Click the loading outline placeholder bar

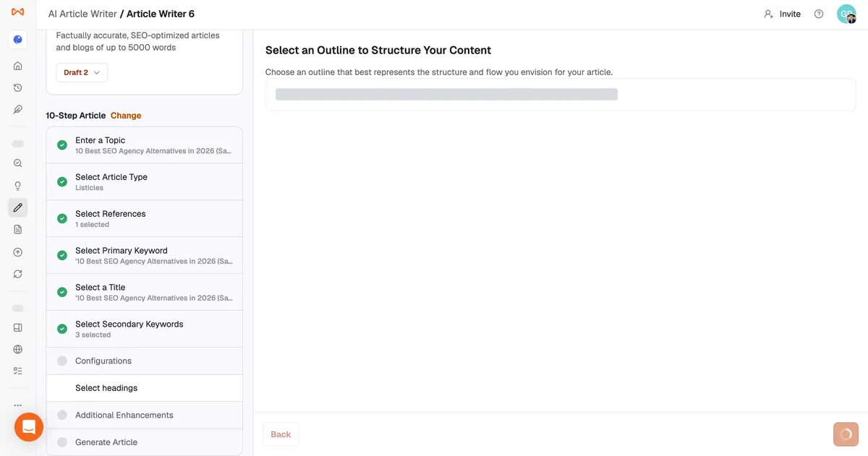[x=446, y=94]
